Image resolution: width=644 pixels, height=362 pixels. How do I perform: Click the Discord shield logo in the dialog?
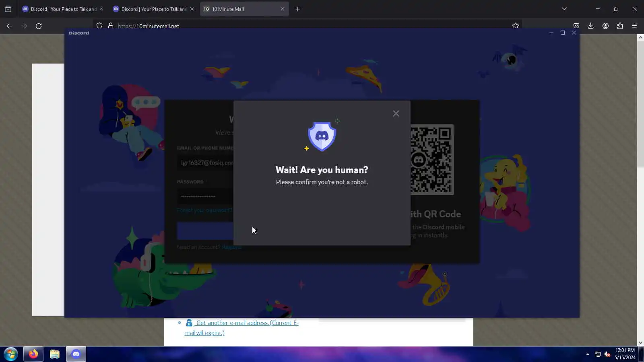point(322,136)
